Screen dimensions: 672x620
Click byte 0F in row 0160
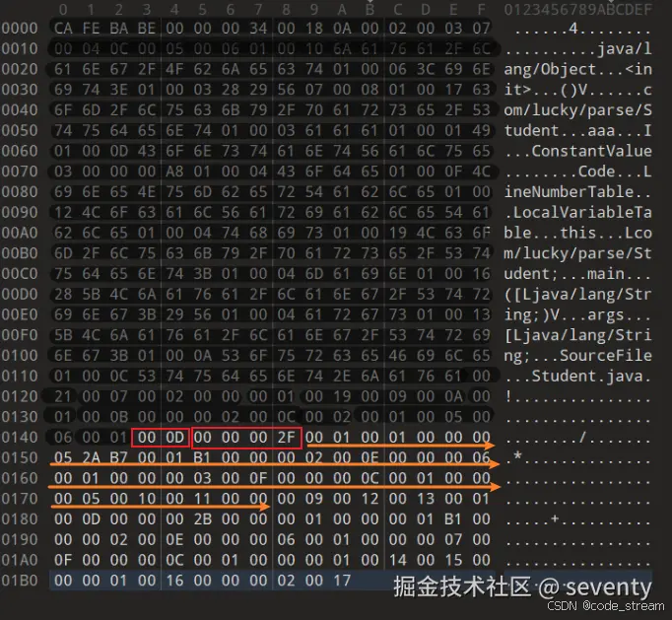258,478
